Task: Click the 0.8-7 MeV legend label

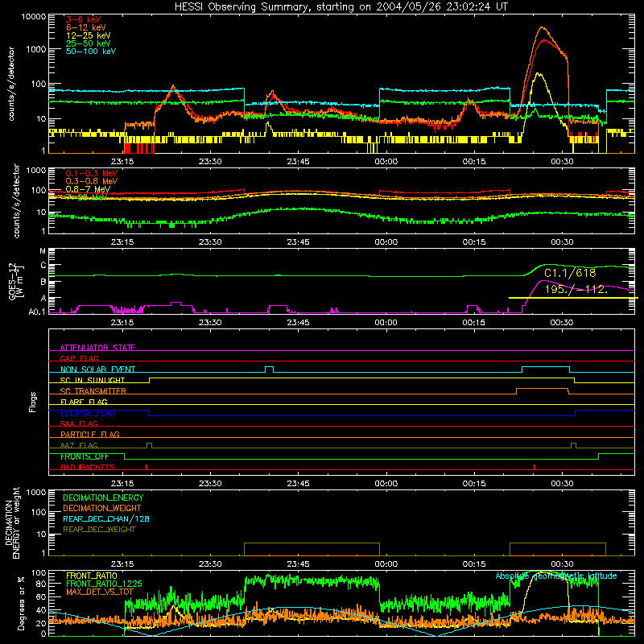Action: 88,189
